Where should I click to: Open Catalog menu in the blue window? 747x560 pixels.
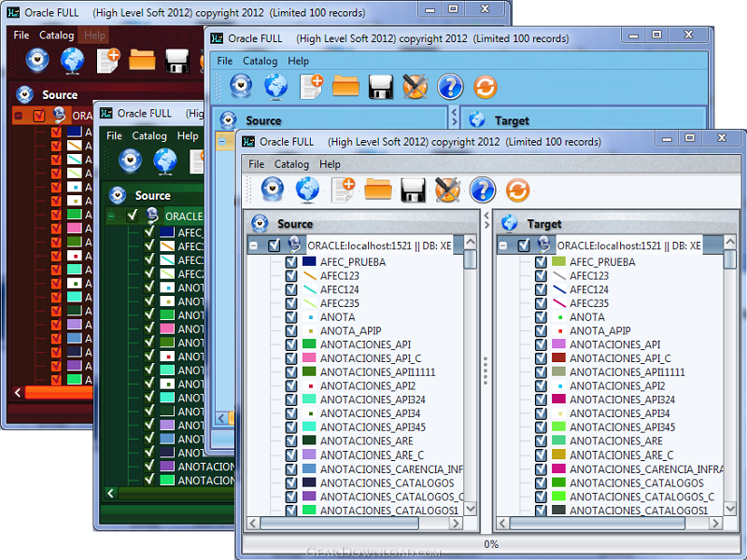point(261,61)
